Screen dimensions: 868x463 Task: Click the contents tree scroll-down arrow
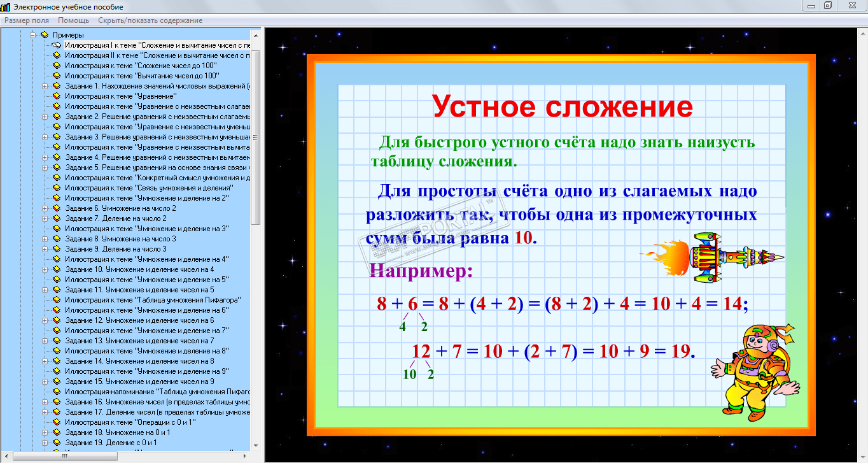coord(256,446)
